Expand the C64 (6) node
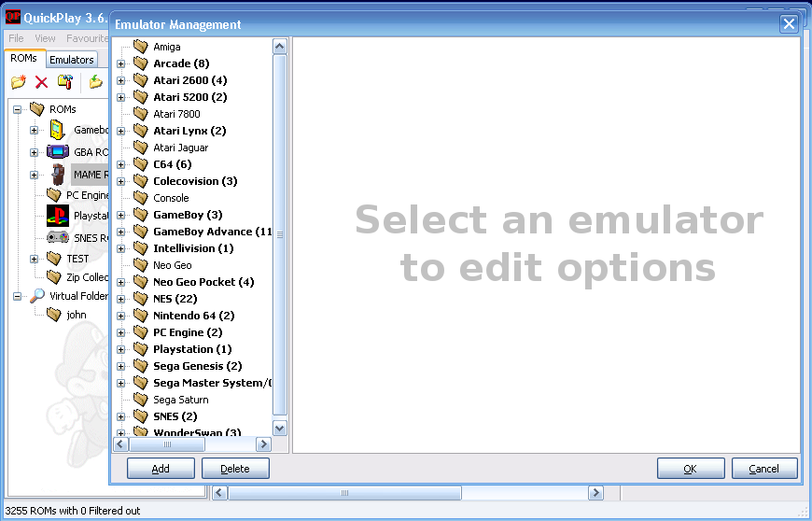This screenshot has width=812, height=521. (x=120, y=164)
